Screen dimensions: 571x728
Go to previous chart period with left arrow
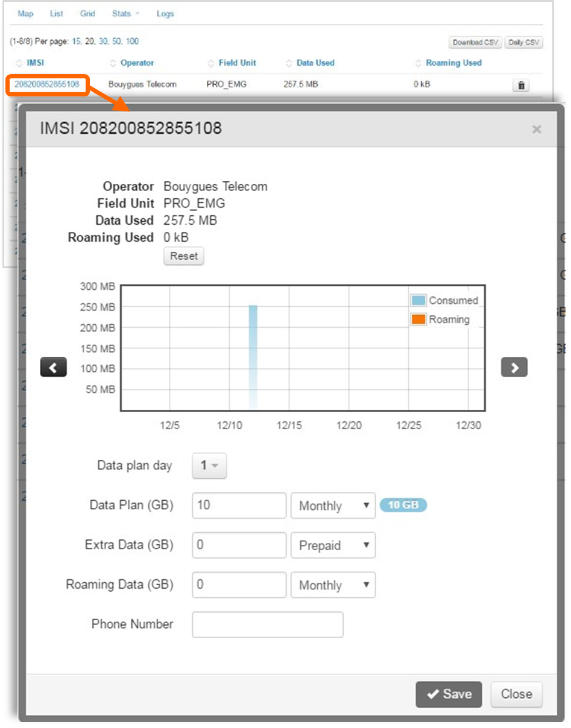[53, 367]
